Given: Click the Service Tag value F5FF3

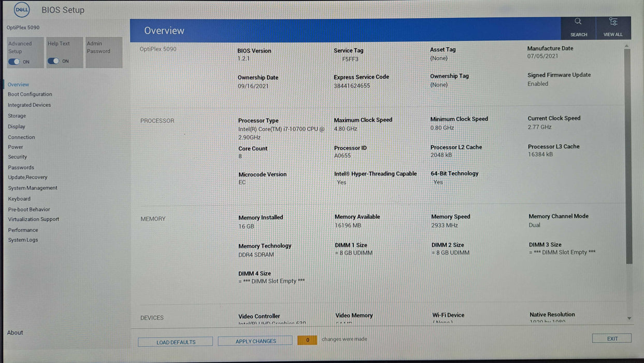Looking at the screenshot, I should pyautogui.click(x=350, y=59).
